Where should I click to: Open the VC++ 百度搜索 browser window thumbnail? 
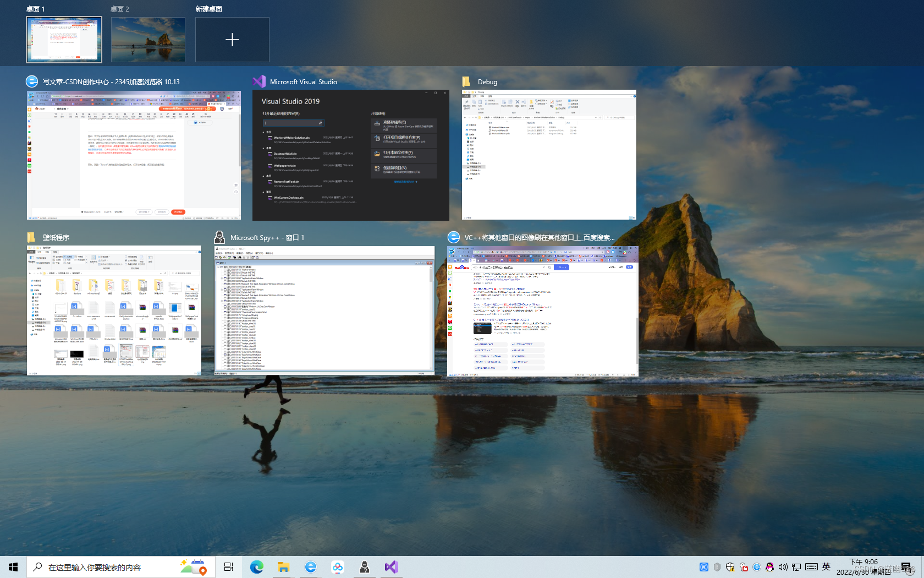pos(543,312)
